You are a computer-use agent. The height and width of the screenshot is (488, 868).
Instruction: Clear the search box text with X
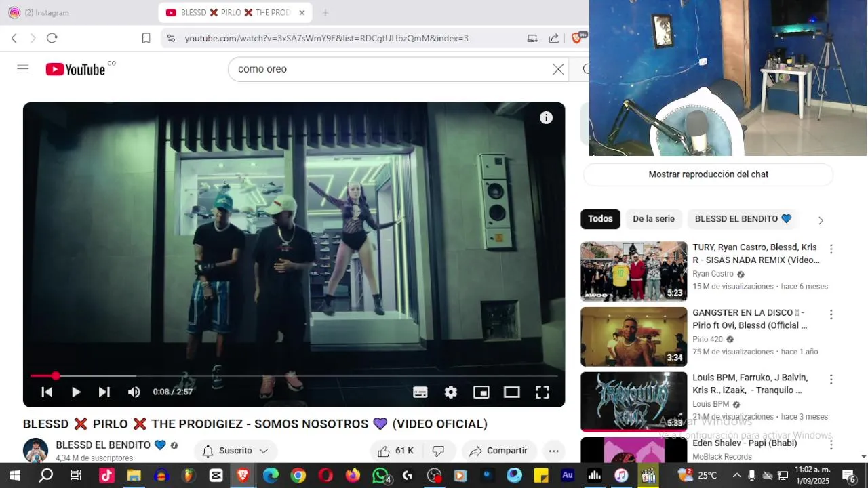tap(558, 69)
